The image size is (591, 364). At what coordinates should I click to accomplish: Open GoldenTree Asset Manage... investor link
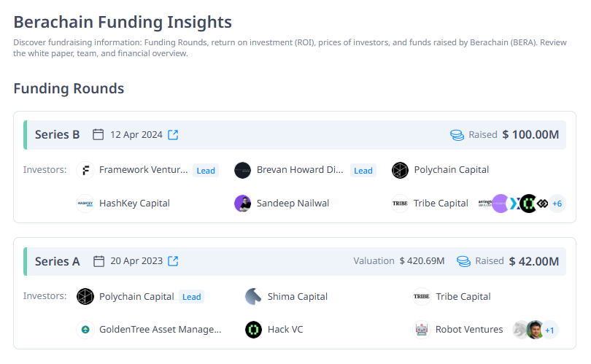(x=161, y=330)
